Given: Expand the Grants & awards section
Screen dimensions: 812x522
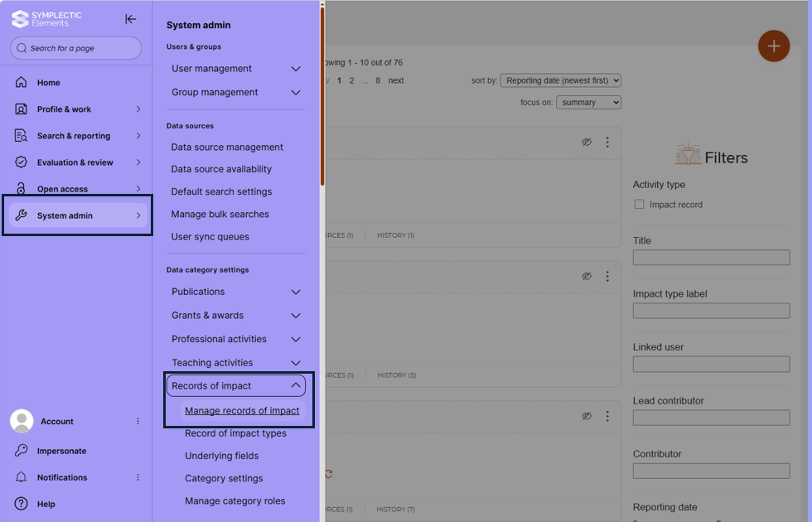Looking at the screenshot, I should pyautogui.click(x=236, y=316).
